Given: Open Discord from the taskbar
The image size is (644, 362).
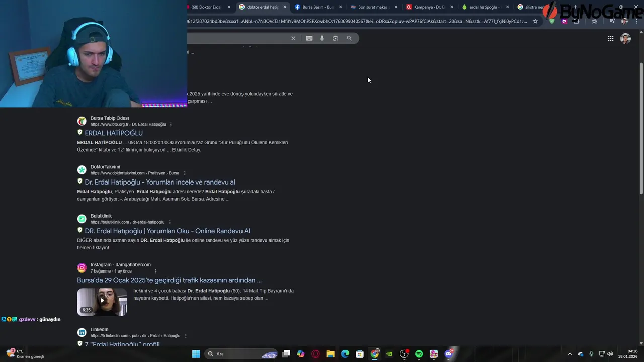Looking at the screenshot, I should point(449,354).
